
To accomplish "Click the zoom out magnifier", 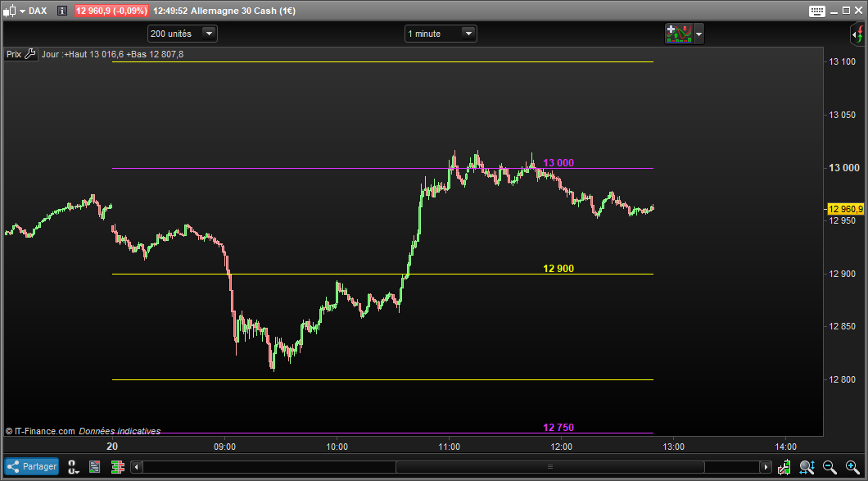I will tap(830, 467).
